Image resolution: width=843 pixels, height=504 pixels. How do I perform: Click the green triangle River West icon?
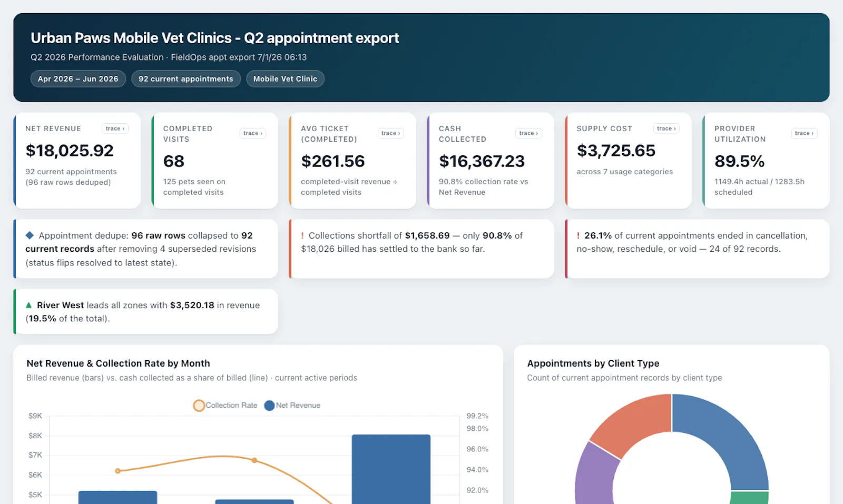click(x=29, y=305)
